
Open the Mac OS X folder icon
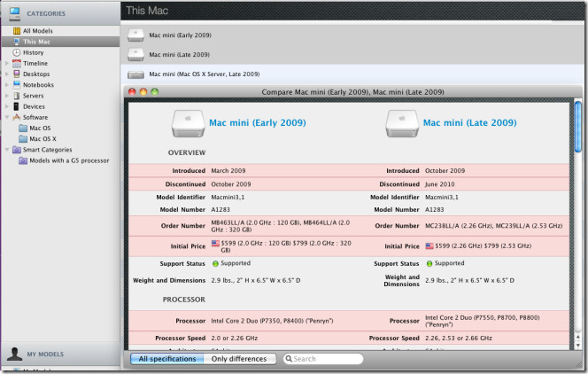pyautogui.click(x=23, y=139)
